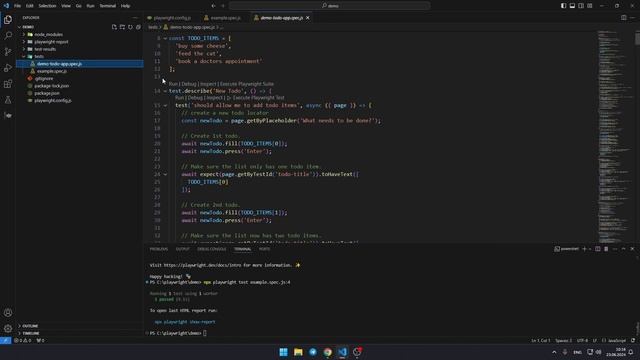Image resolution: width=640 pixels, height=360 pixels.
Task: Switch to playwright.config.js editor tab
Action: coord(172,18)
